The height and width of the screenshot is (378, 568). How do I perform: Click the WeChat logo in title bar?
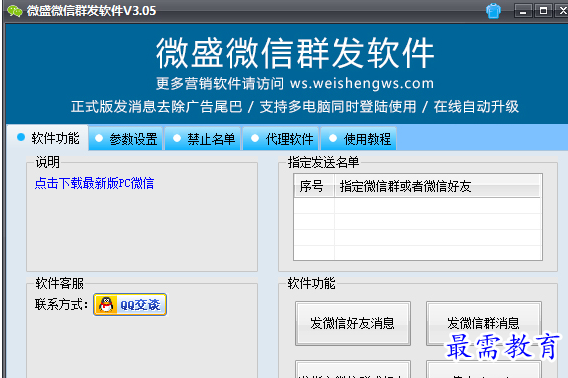[x=14, y=11]
